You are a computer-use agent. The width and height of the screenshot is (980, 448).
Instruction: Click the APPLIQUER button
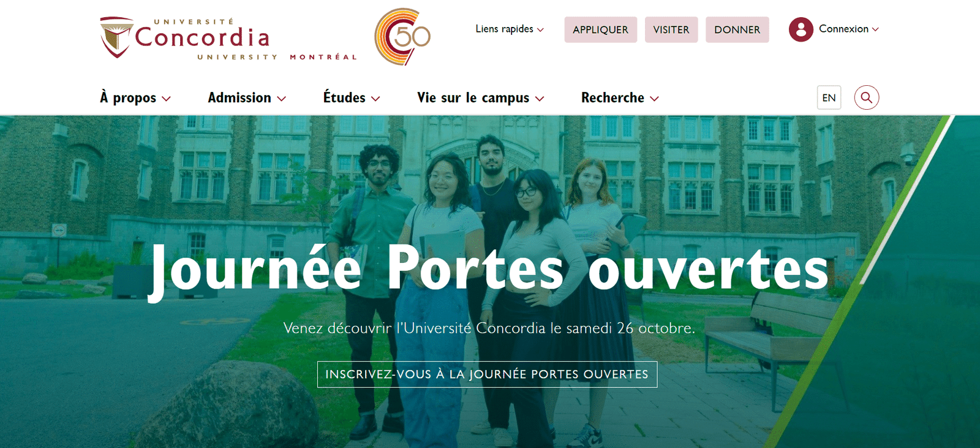[600, 29]
